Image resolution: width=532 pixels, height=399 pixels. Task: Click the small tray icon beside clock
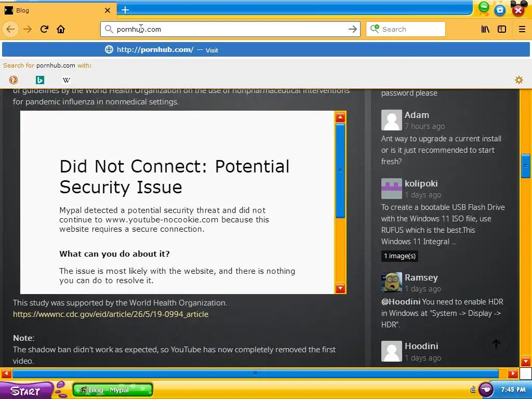click(x=473, y=390)
